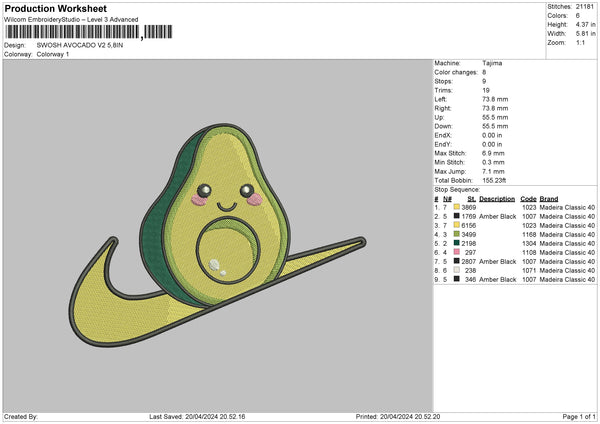The width and height of the screenshot is (600, 424).
Task: Click the pink swatch beside stitch count 297
Action: (457, 252)
